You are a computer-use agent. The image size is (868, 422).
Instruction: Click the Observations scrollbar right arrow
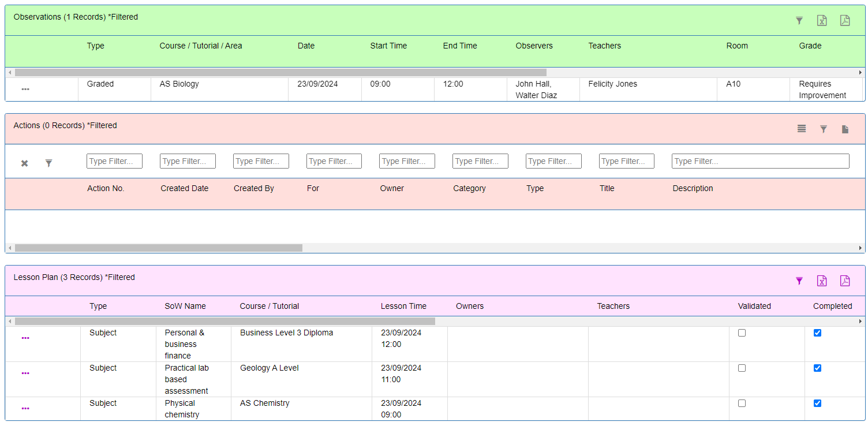pyautogui.click(x=860, y=73)
